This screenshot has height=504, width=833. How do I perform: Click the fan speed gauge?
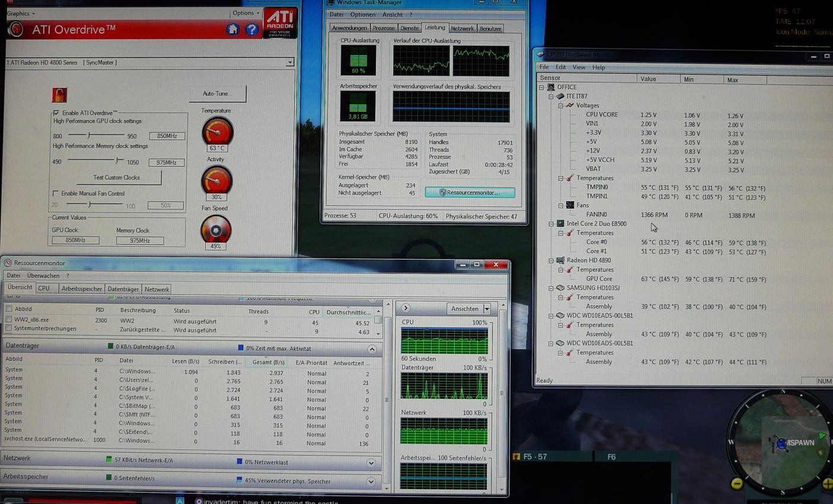pos(216,229)
